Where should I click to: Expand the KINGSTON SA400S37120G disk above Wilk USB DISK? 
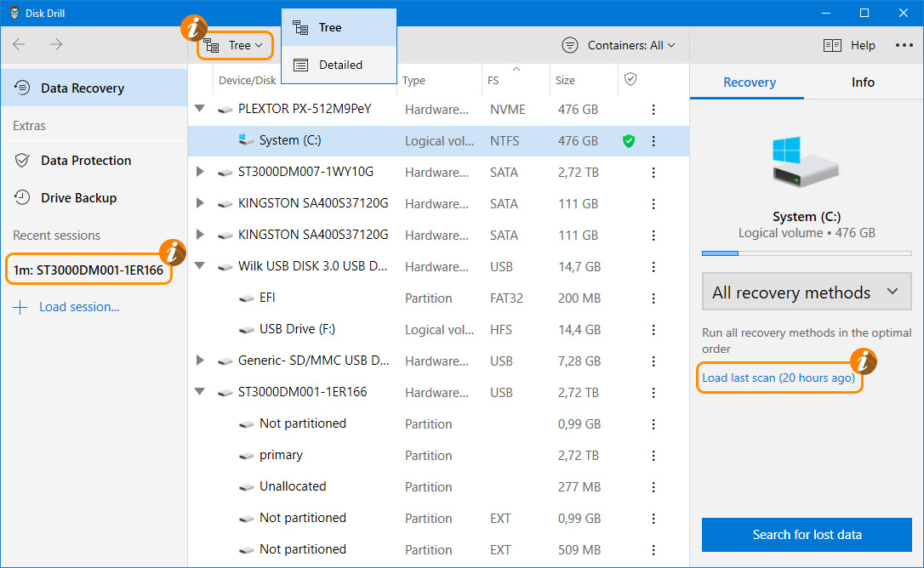200,235
